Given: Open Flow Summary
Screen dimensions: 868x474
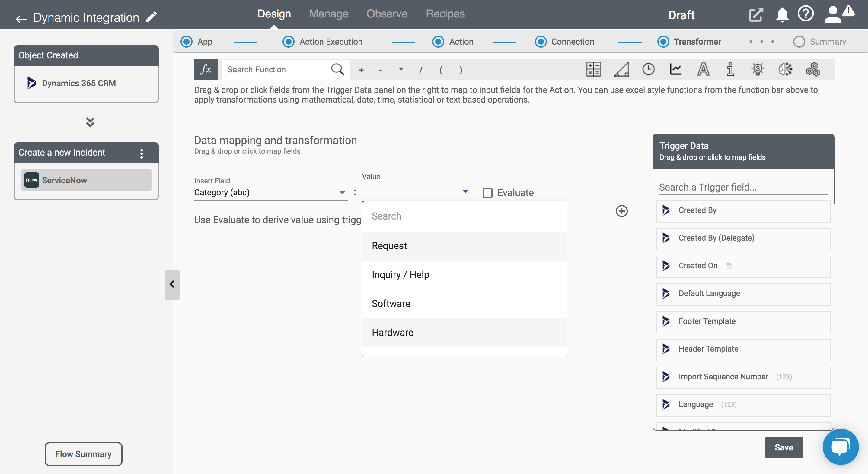Looking at the screenshot, I should pyautogui.click(x=84, y=454).
